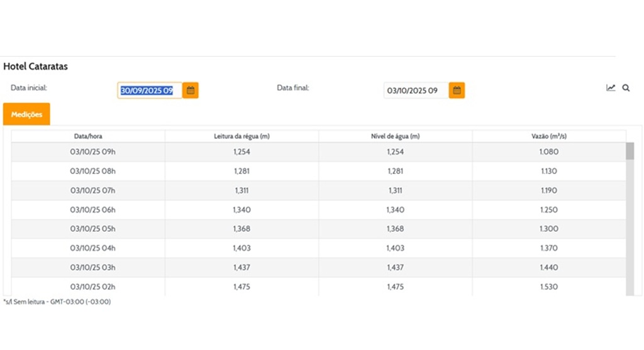This screenshot has width=644, height=350.
Task: Click the Nível de água value 1,340
Action: coord(396,210)
